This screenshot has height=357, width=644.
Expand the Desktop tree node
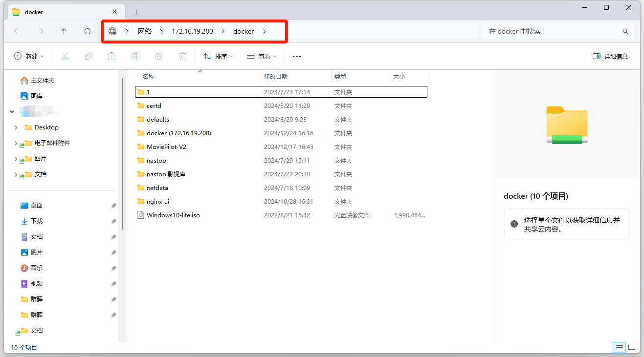click(17, 127)
